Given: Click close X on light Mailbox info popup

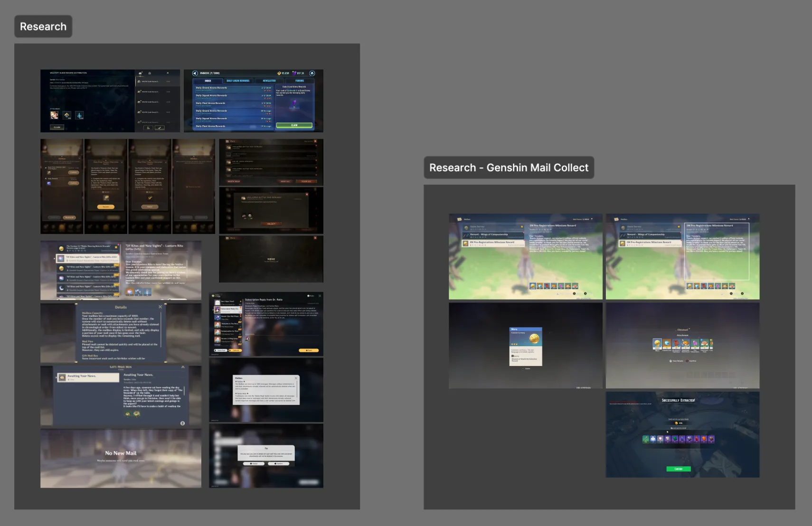Looking at the screenshot, I should point(296,378).
